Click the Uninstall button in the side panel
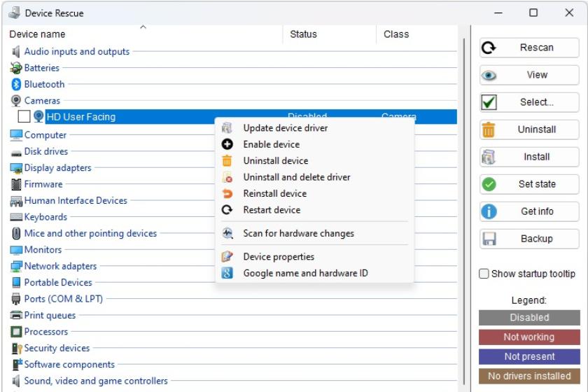588x392 pixels. [x=529, y=129]
